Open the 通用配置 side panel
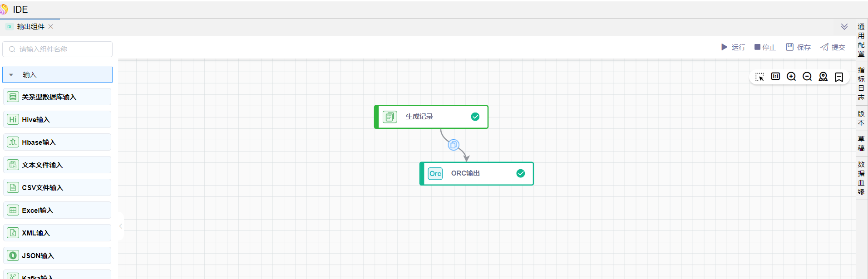868x279 pixels. point(861,40)
